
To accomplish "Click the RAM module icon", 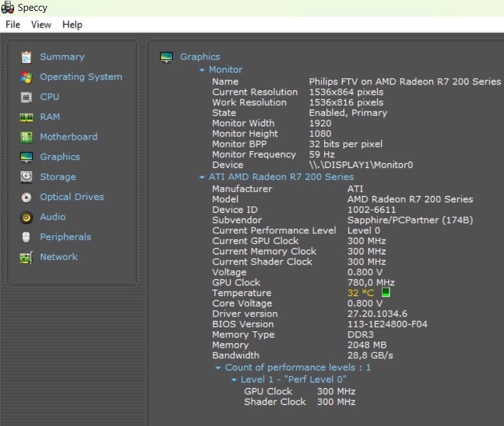I will (x=26, y=117).
